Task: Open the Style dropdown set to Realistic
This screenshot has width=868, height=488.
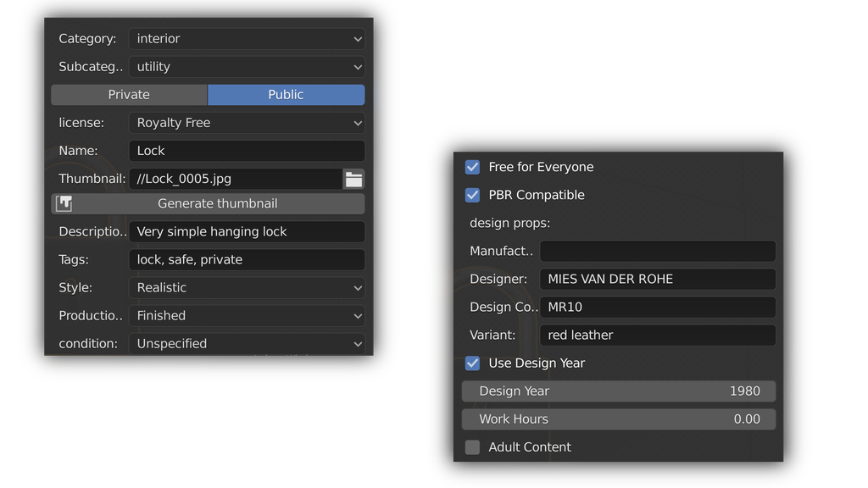Action: pos(247,288)
